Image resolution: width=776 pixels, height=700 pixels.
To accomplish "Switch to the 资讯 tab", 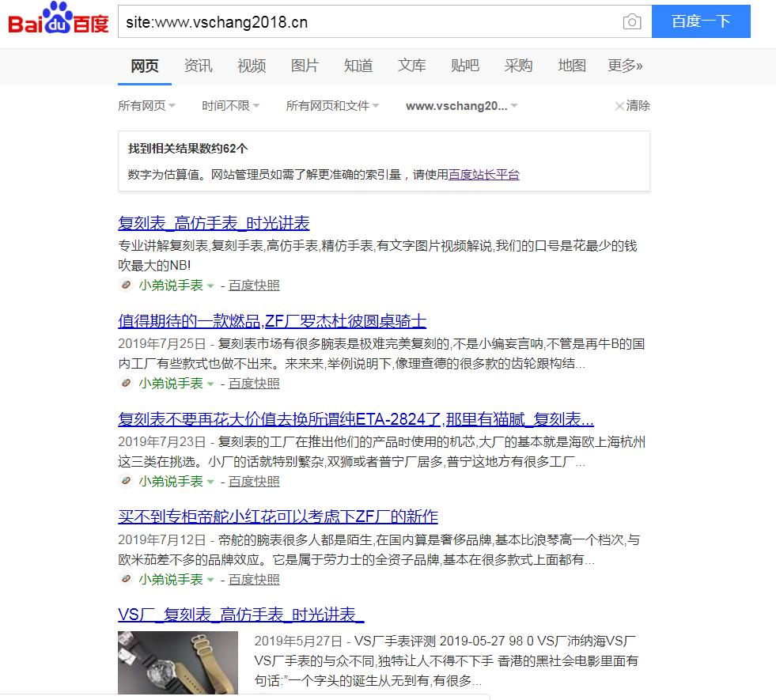I will [198, 66].
